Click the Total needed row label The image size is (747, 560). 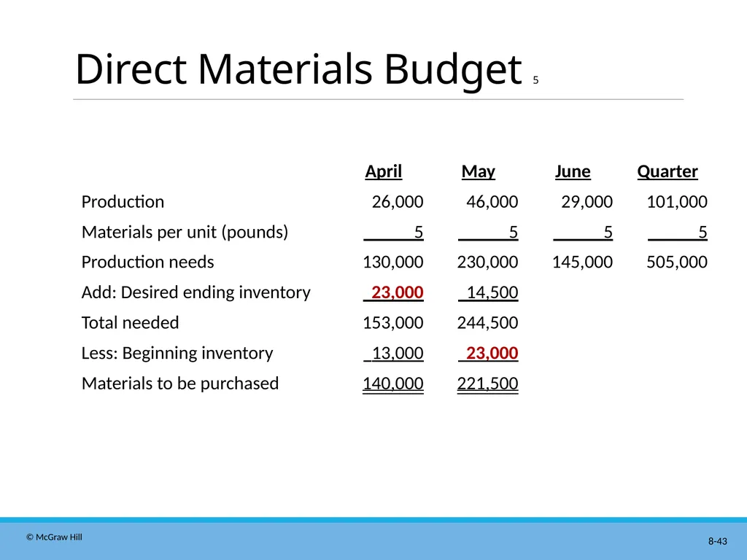[x=130, y=323]
